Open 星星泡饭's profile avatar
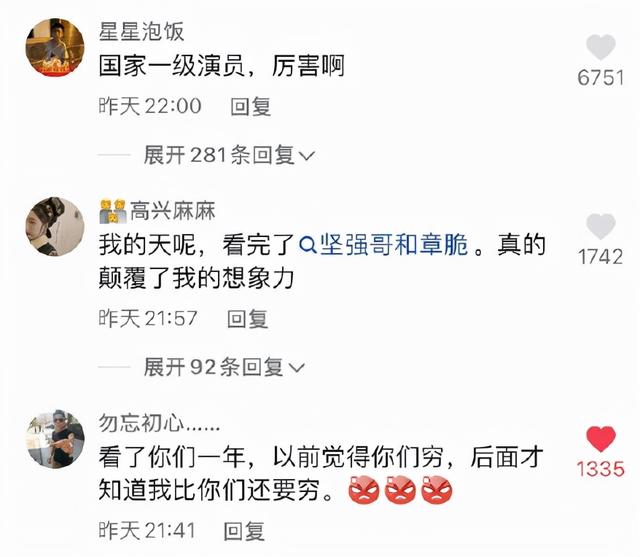The image size is (640, 557). point(55,47)
